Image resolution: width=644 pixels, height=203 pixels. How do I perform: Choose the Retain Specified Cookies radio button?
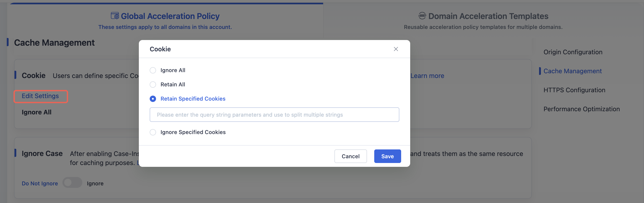153,99
